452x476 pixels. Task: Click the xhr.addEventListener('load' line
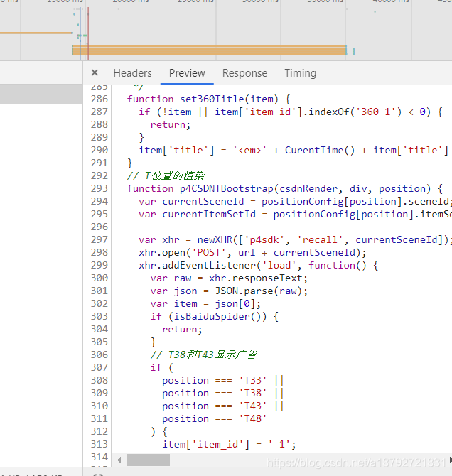point(259,265)
